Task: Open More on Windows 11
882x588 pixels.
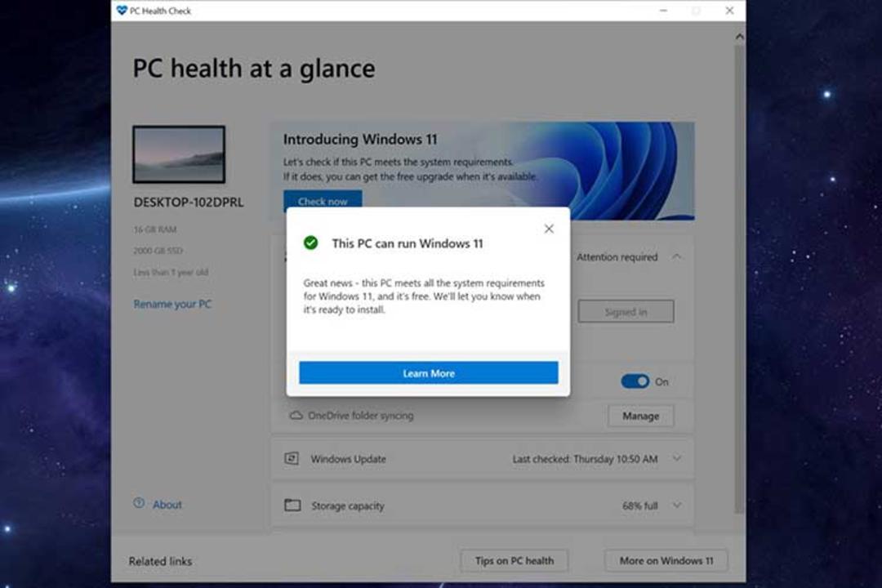Action: (666, 560)
